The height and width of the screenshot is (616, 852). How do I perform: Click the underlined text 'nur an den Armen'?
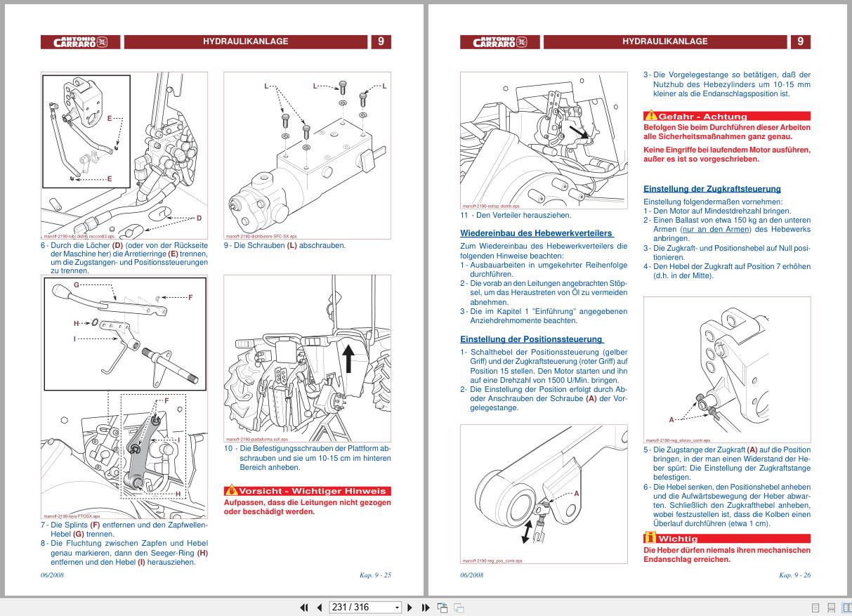pos(715,230)
